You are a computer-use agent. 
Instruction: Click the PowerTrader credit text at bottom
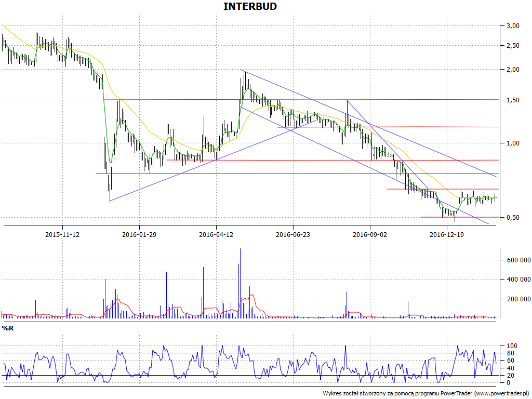426,394
